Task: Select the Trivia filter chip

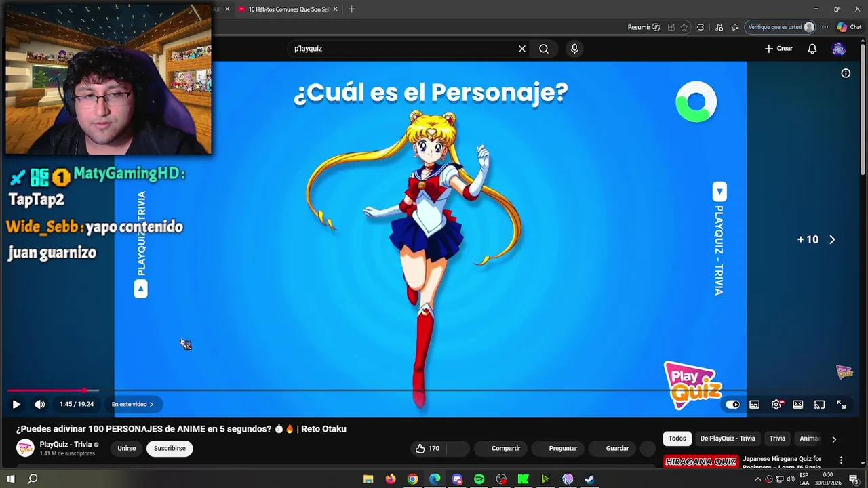Action: [777, 439]
